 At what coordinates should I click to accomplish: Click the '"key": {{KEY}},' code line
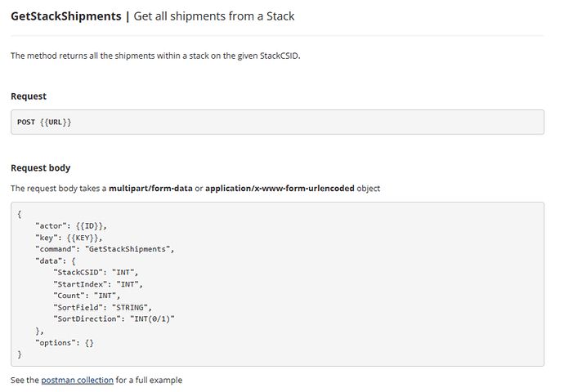coord(69,238)
